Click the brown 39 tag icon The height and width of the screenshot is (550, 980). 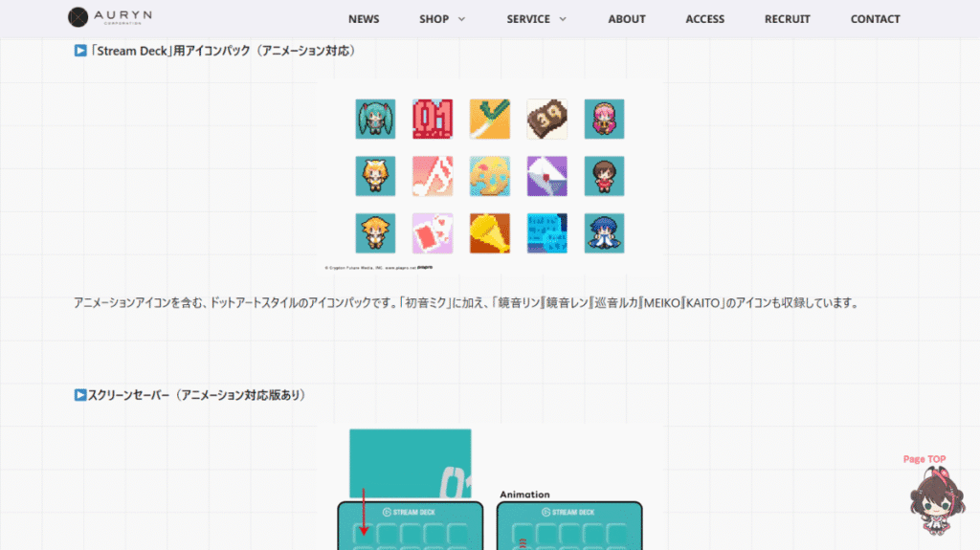click(546, 119)
